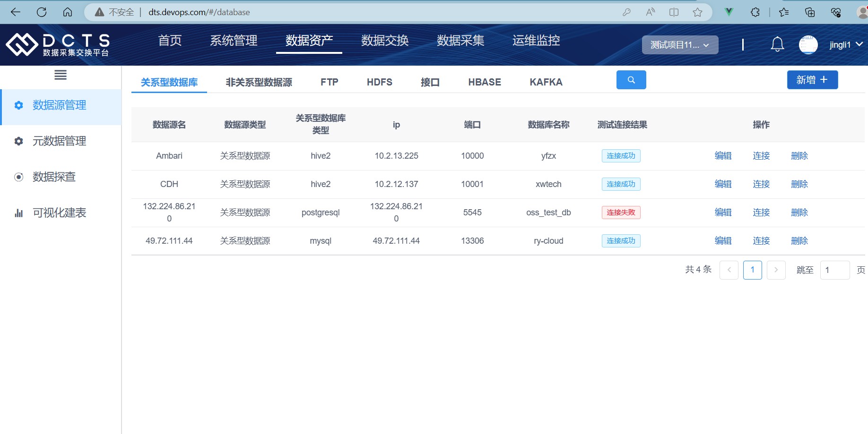Click the browser address bar URL
Viewport: 868px width, 434px height.
(x=199, y=12)
